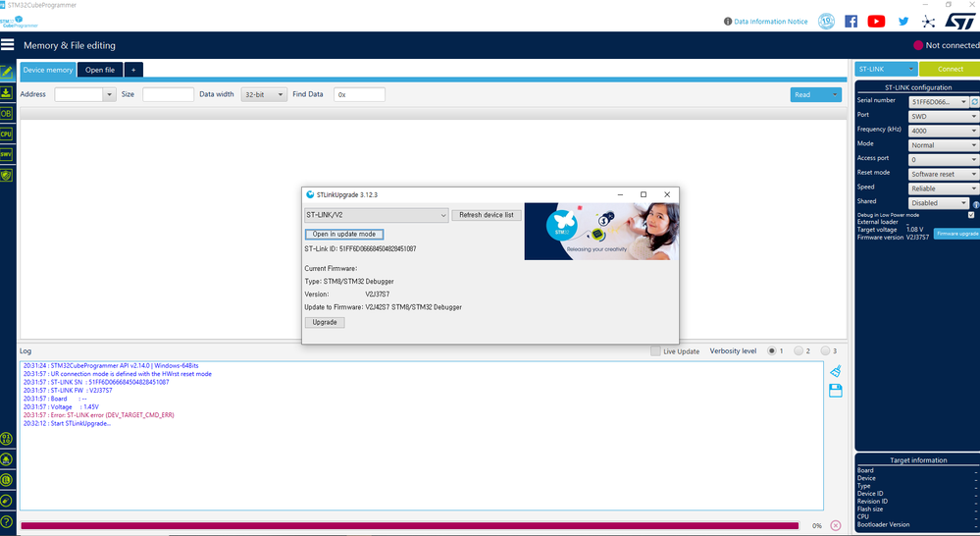Click the Connect button

point(950,69)
